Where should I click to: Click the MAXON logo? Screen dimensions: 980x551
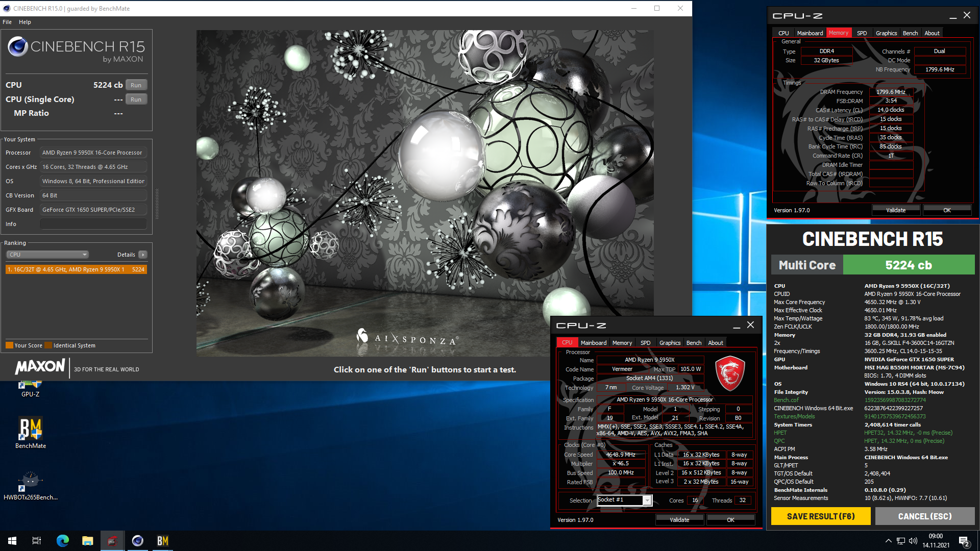(40, 367)
